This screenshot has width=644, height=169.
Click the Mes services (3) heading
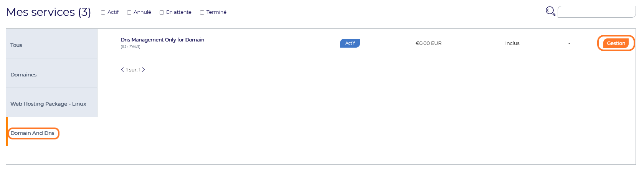tap(49, 12)
